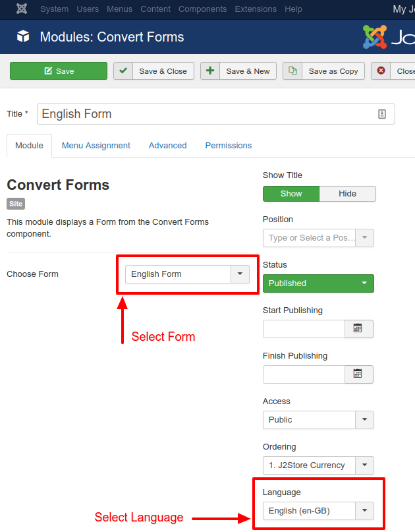Set Show Title to Show
The height and width of the screenshot is (532, 415).
290,193
